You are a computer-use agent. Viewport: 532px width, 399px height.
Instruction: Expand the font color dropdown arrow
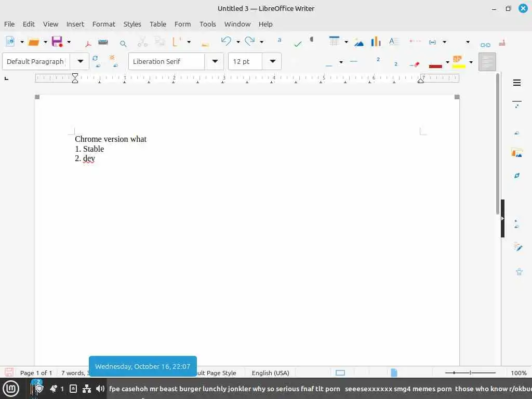[x=447, y=62]
